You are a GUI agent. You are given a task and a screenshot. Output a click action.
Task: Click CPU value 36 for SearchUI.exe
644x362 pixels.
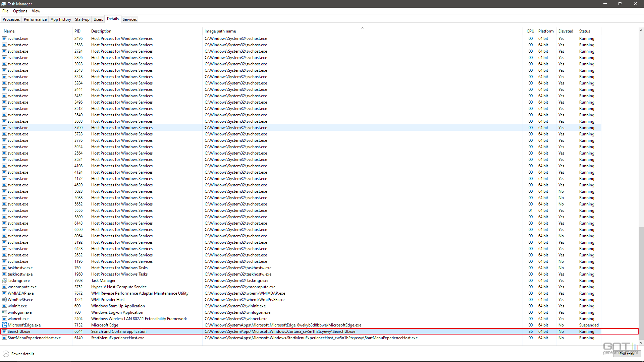click(x=531, y=331)
